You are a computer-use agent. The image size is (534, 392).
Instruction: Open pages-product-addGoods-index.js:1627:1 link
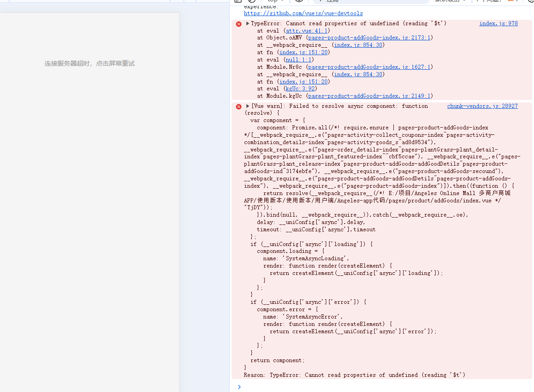(369, 67)
